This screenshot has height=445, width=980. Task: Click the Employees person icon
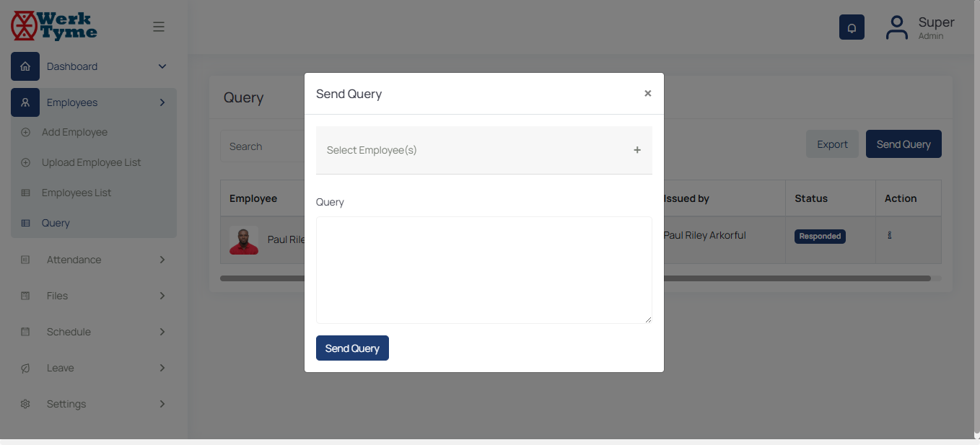point(25,102)
